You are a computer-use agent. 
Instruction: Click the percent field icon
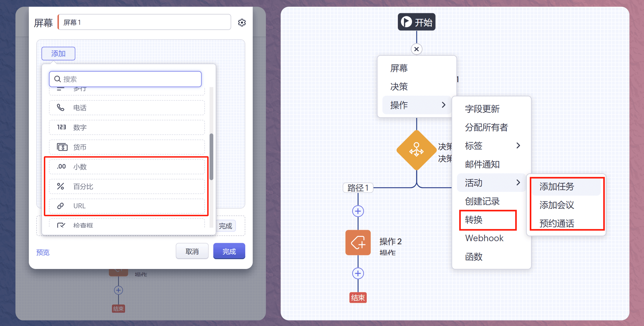coord(60,186)
